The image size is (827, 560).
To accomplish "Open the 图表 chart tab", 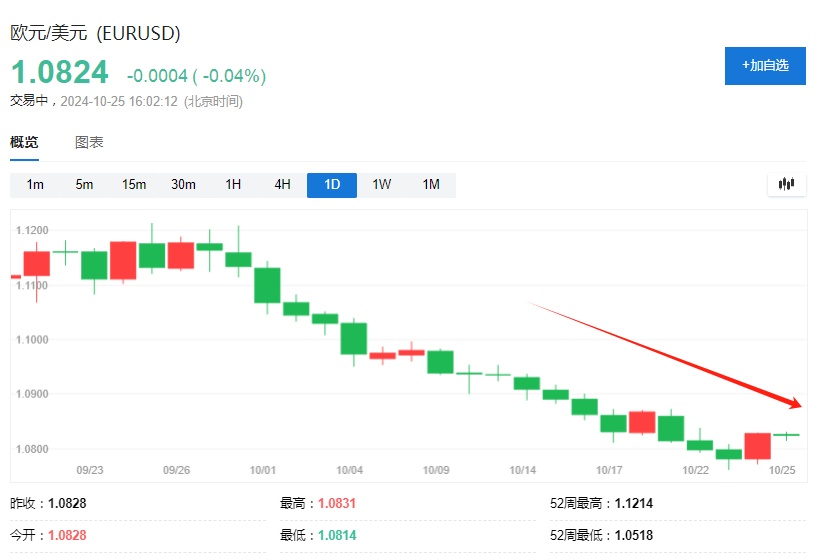I will (89, 142).
